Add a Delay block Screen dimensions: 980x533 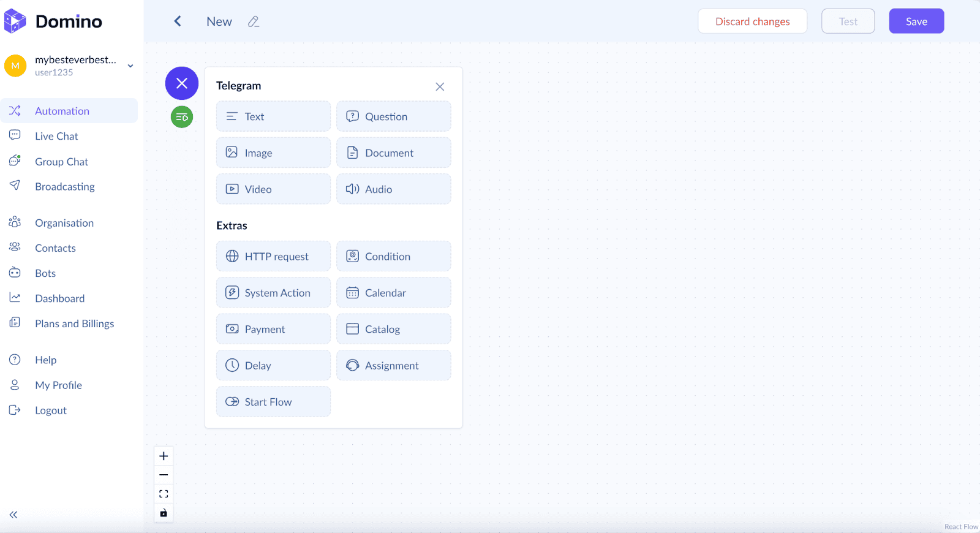(x=273, y=365)
